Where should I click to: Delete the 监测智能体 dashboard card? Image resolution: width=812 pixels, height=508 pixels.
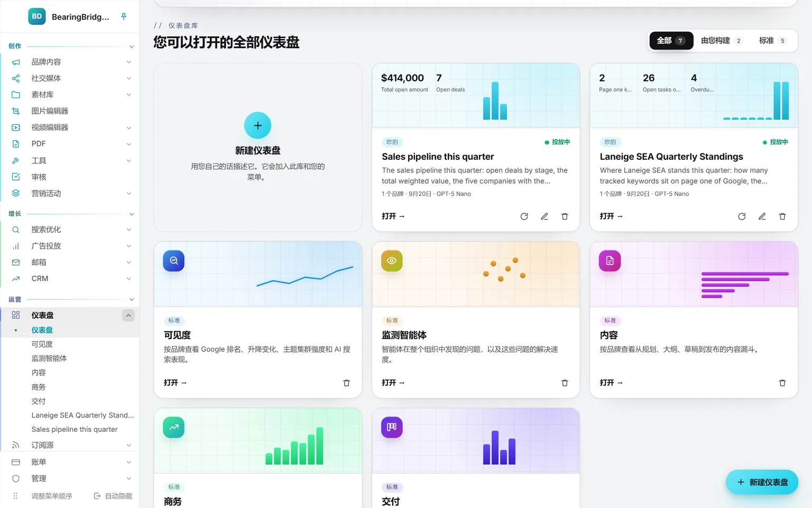565,383
